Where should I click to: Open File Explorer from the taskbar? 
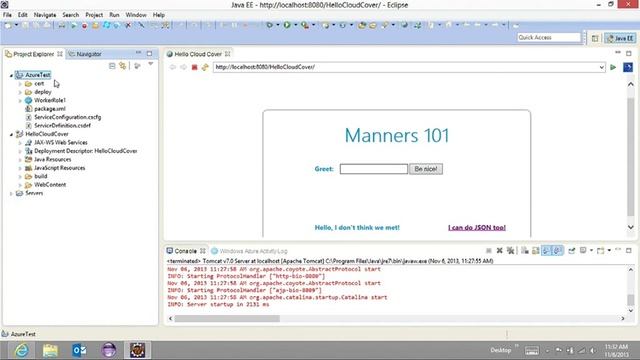pyautogui.click(x=50, y=350)
